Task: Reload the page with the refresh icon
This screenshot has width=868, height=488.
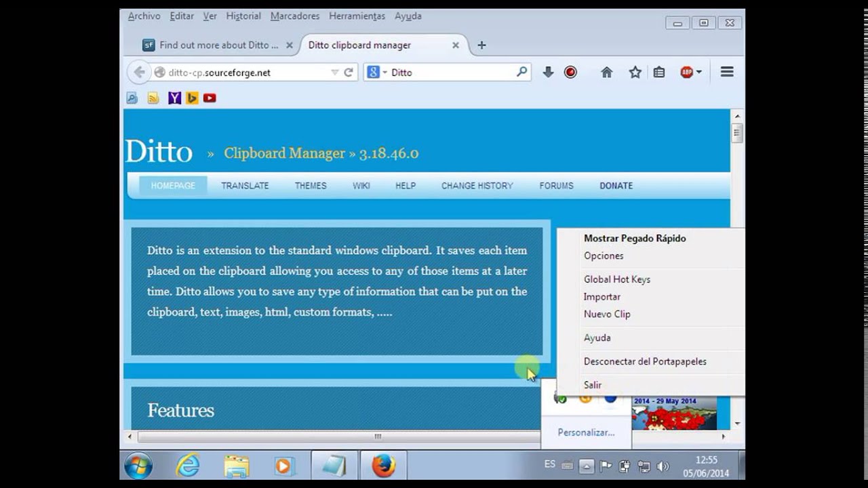Action: point(349,73)
